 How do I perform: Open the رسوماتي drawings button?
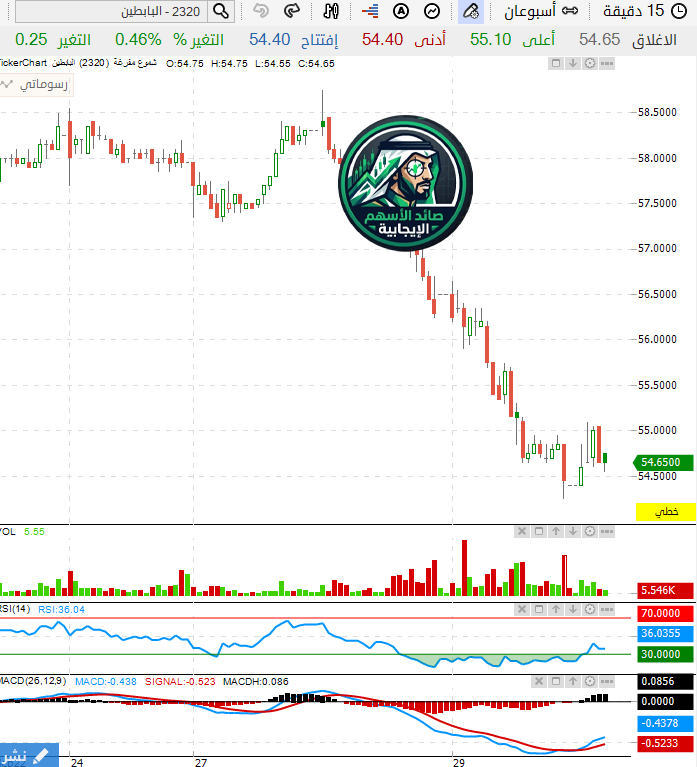click(x=35, y=84)
